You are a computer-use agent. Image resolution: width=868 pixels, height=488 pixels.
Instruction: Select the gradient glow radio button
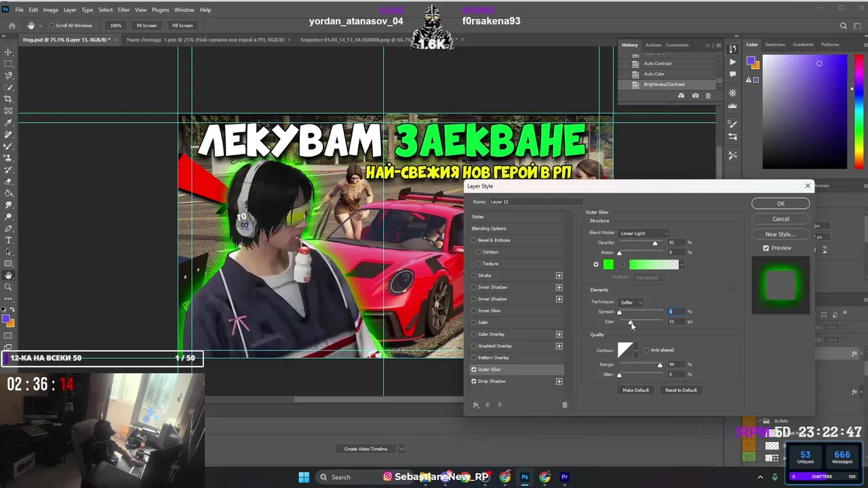pyautogui.click(x=623, y=264)
